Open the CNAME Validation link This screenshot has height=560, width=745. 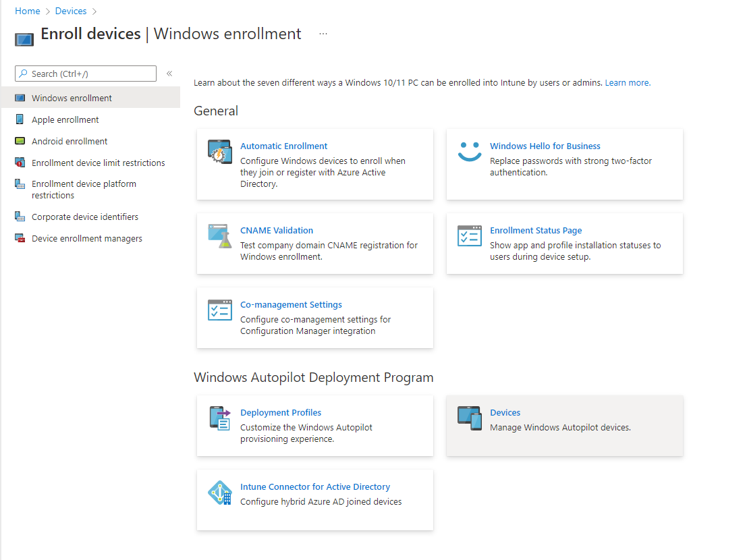277,230
